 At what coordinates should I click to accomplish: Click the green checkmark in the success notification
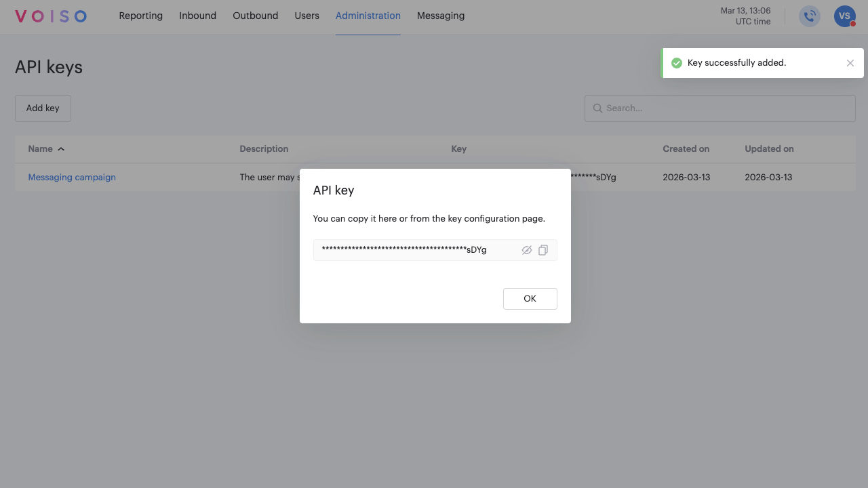pyautogui.click(x=676, y=62)
